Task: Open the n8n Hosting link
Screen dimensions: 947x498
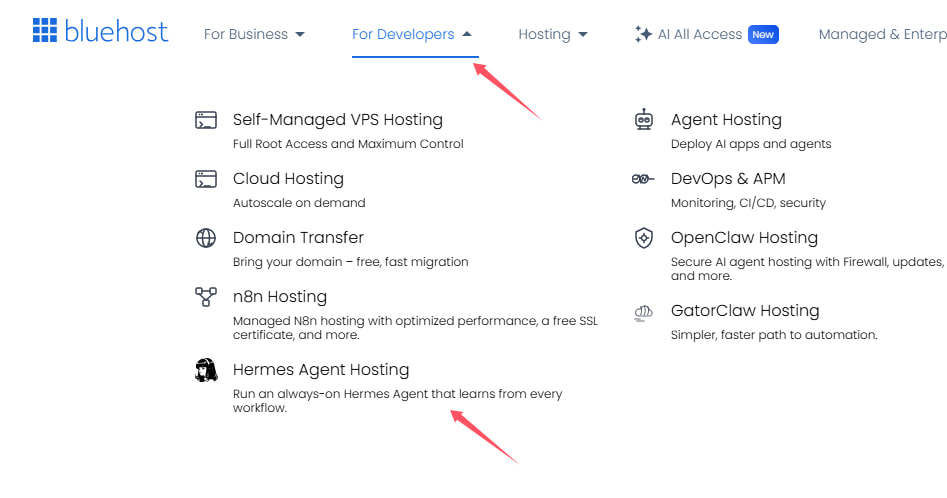Action: 280,296
